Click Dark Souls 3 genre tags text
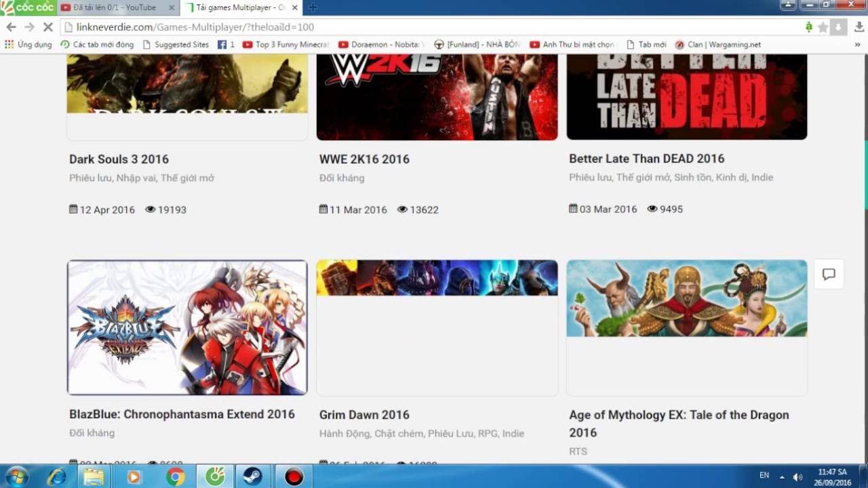This screenshot has width=868, height=488. (142, 178)
